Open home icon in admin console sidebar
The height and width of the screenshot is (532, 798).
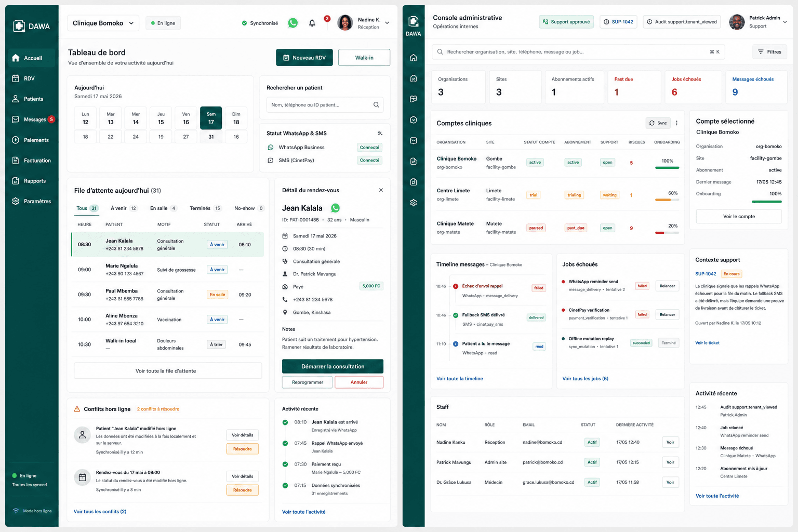point(414,58)
